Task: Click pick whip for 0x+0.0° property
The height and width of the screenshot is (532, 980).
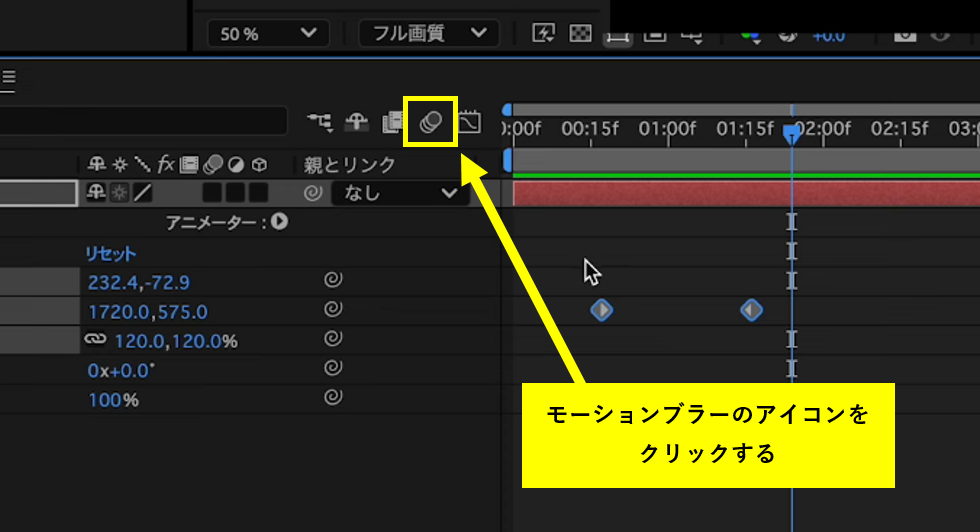Action: click(x=333, y=368)
